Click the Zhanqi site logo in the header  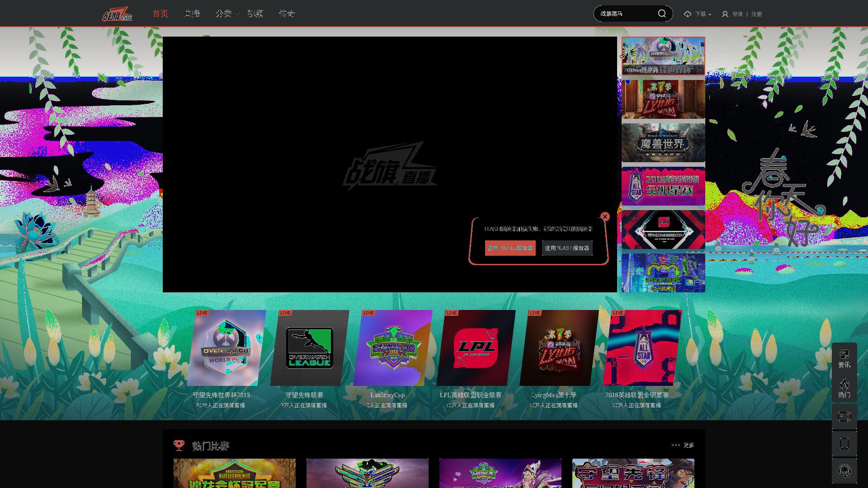point(118,14)
